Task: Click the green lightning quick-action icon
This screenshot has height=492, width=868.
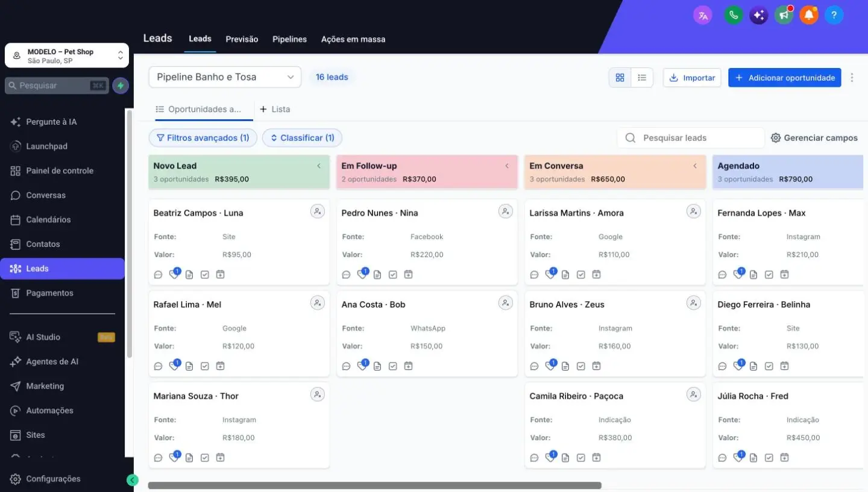Action: click(121, 86)
